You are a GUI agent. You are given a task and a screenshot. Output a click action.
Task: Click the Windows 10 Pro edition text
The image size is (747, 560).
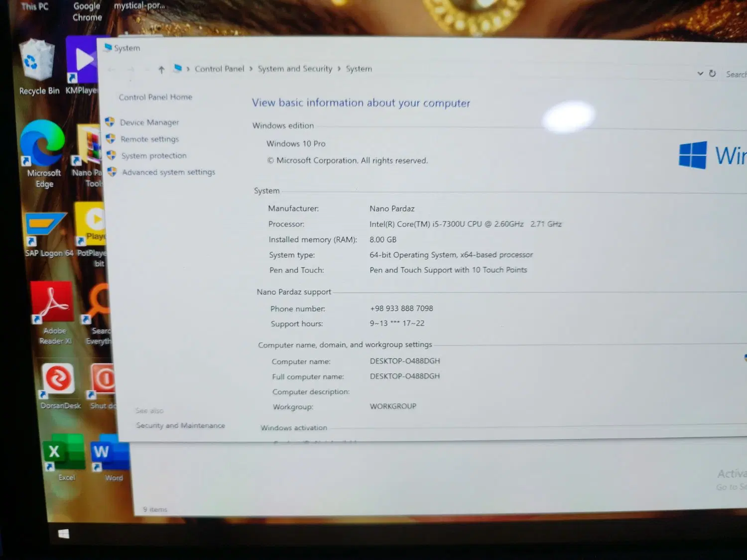click(296, 144)
